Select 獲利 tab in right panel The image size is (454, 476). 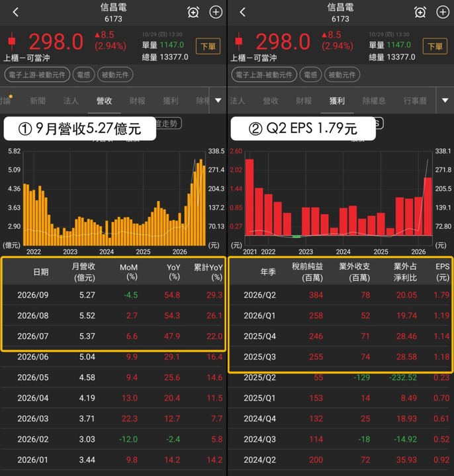337,100
